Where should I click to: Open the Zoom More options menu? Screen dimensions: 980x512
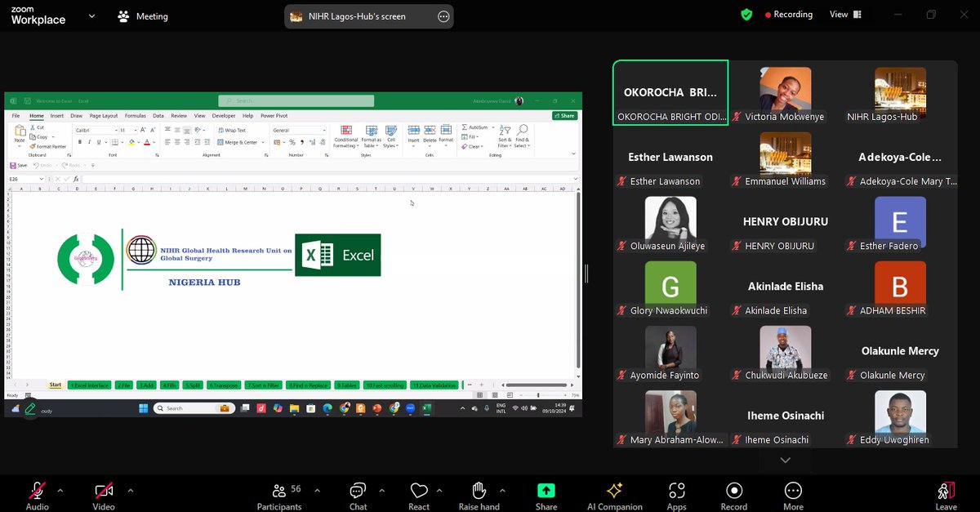click(792, 495)
